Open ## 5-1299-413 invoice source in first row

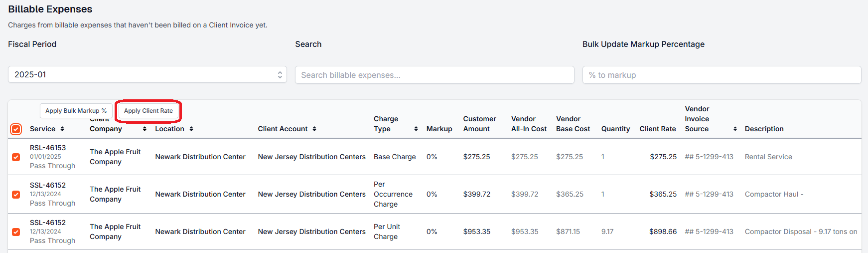click(709, 157)
